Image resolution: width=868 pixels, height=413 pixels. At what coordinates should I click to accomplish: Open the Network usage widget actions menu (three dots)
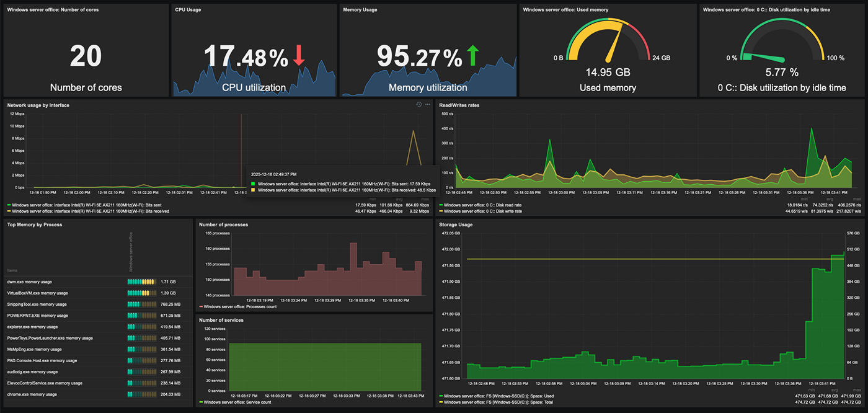pyautogui.click(x=427, y=105)
